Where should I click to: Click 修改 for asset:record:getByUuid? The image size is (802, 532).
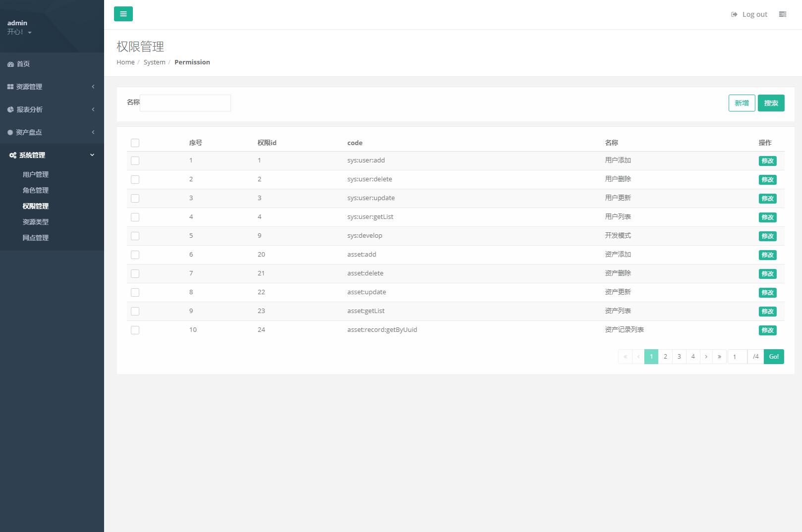[x=767, y=330]
